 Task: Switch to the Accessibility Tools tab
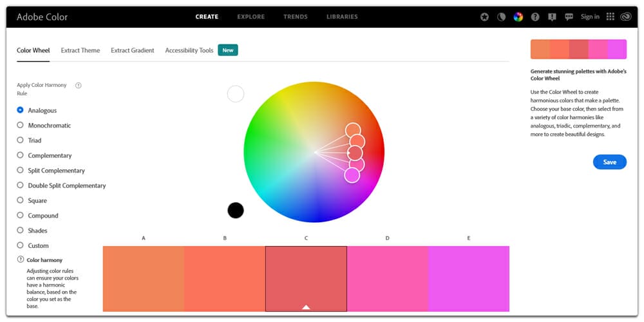pos(189,50)
